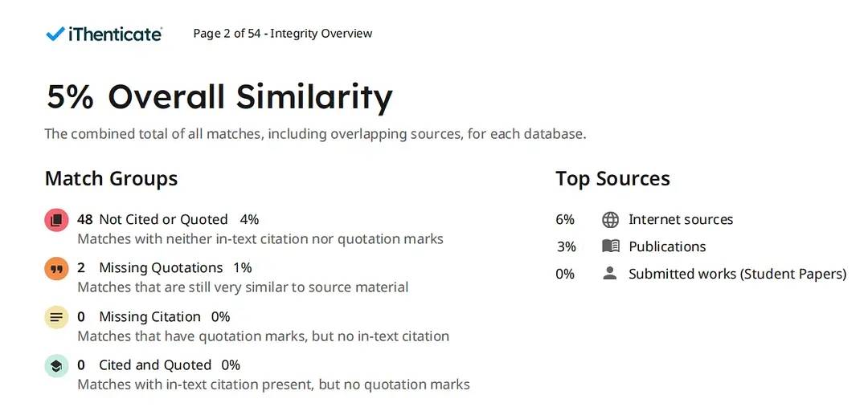Screen dimensions: 868x407
Task: Select the Publications label
Action: click(667, 246)
